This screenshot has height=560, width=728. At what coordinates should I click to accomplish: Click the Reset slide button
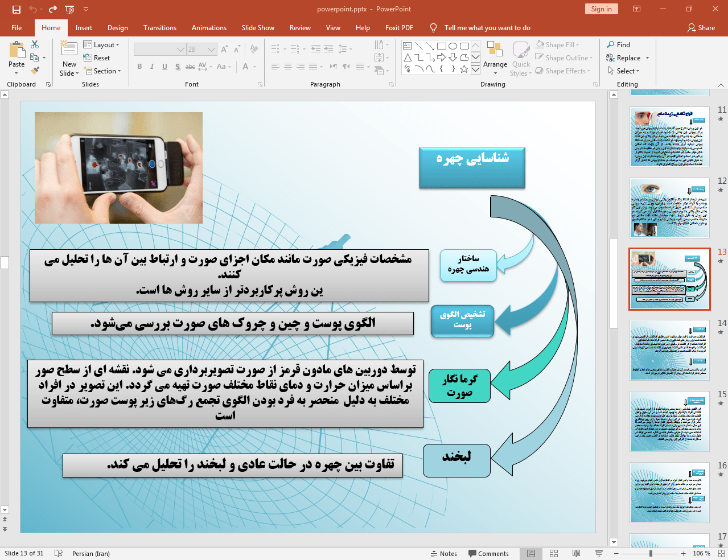click(x=97, y=57)
